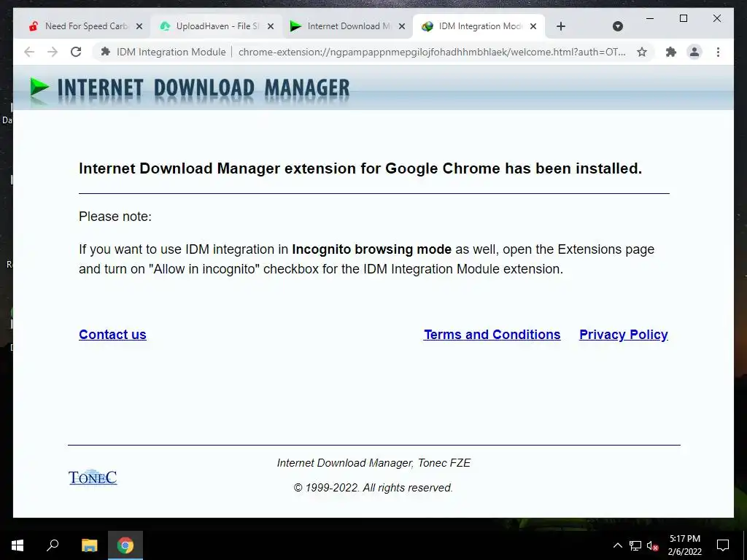Close the Need For Speed Carbon tab
Screen dimensions: 747x560
tap(139, 27)
